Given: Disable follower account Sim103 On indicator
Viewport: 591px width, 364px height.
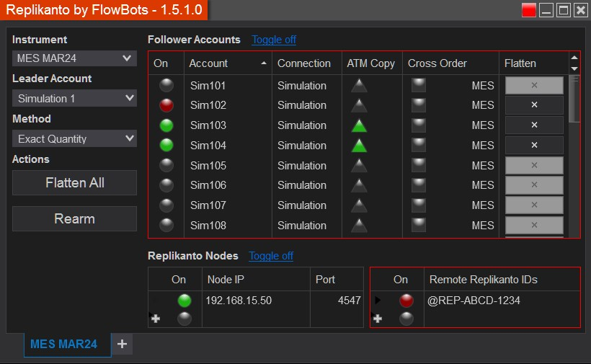Looking at the screenshot, I should point(166,125).
